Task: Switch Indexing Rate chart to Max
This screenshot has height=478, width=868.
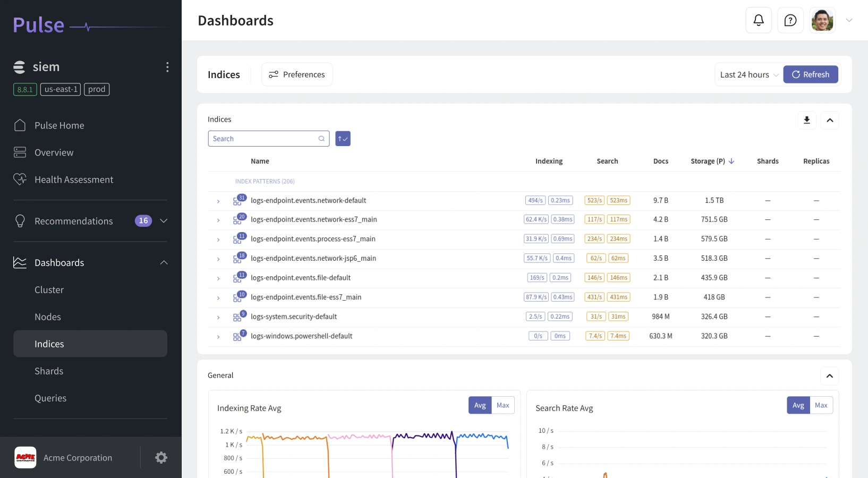Action: coord(503,405)
